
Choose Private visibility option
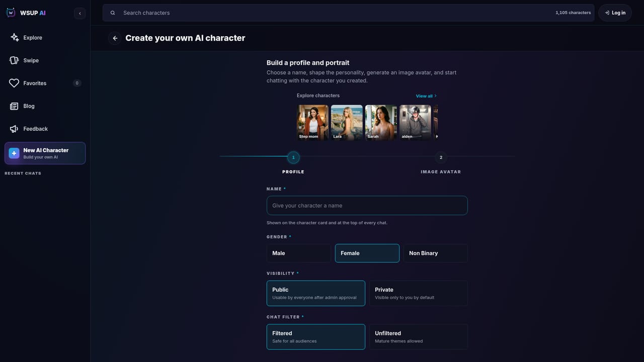pos(419,293)
